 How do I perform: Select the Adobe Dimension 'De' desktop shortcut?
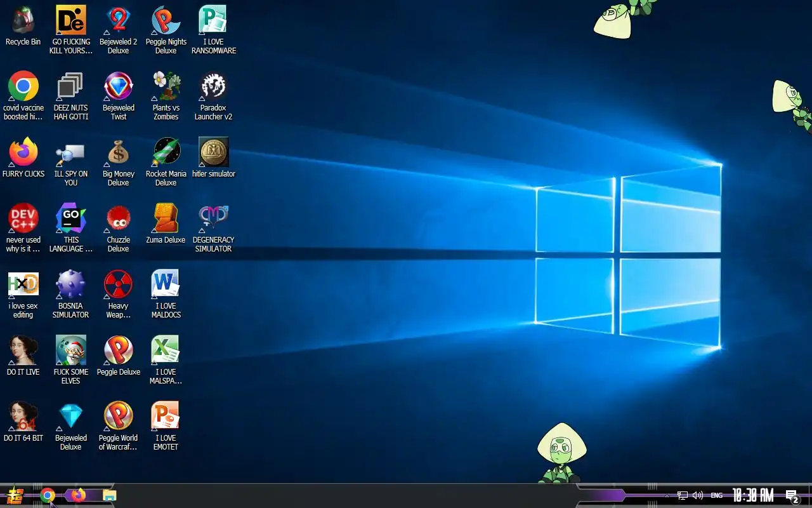tap(71, 30)
